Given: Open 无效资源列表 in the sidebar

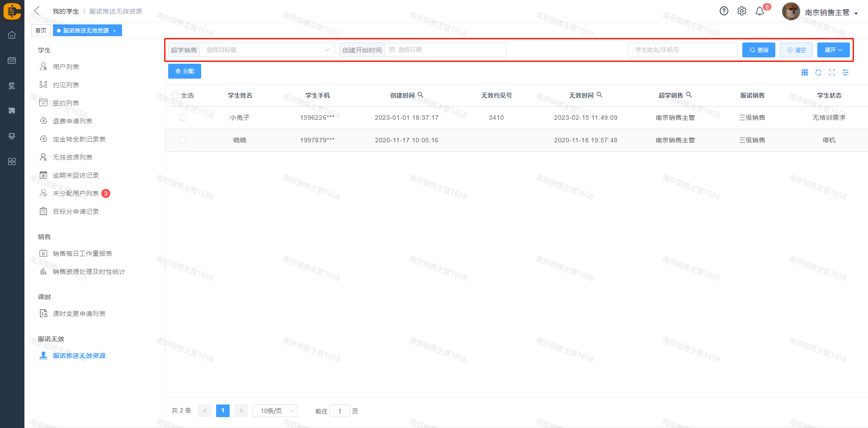Looking at the screenshot, I should tap(72, 157).
